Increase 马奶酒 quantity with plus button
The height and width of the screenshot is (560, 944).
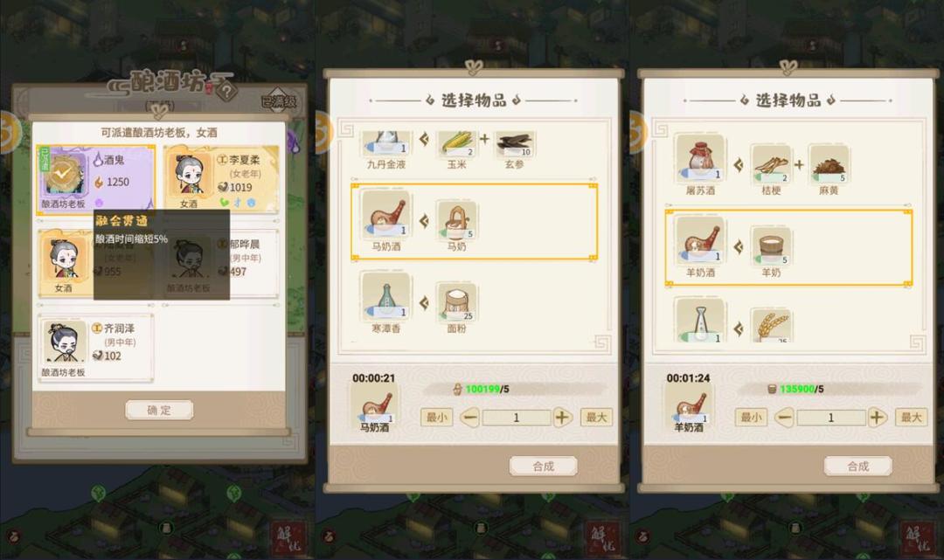pyautogui.click(x=562, y=417)
